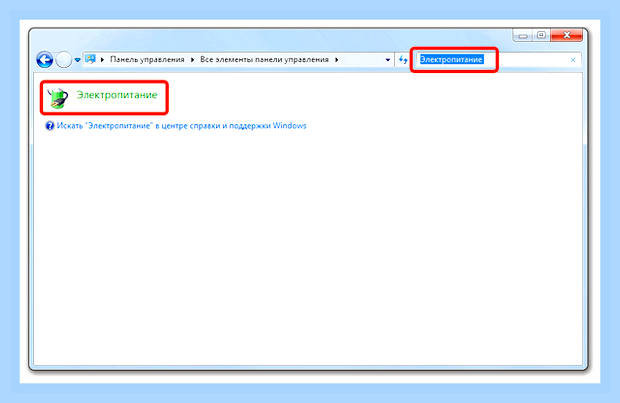Minimize the Control Panel window
This screenshot has height=403, width=620.
[x=523, y=36]
